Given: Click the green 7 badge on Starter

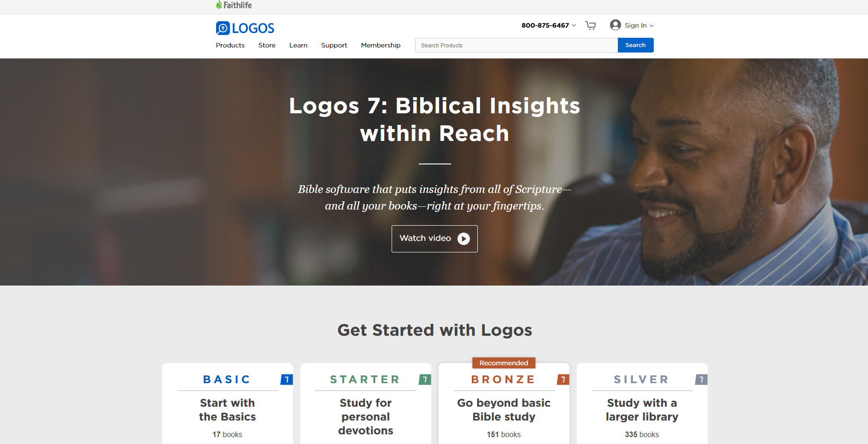Looking at the screenshot, I should pos(425,380).
